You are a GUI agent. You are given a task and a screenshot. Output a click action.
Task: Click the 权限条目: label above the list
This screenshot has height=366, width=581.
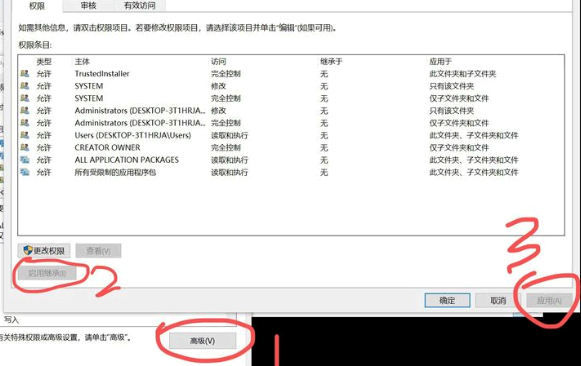pos(35,45)
